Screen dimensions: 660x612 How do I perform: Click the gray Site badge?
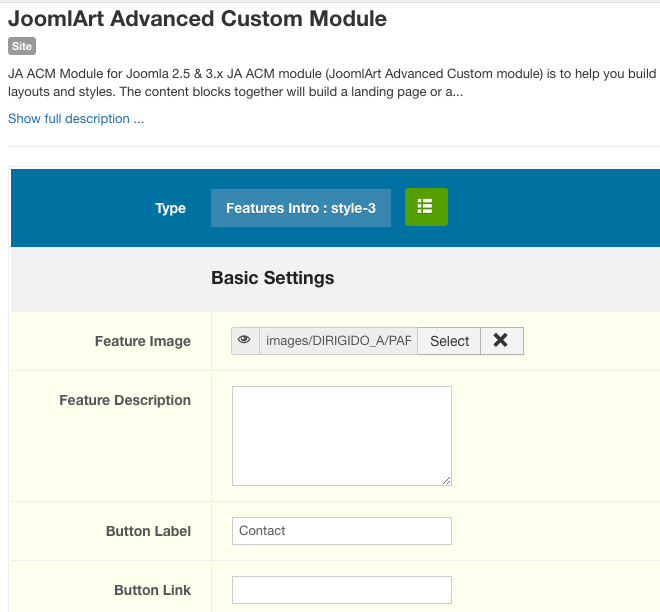(x=22, y=46)
